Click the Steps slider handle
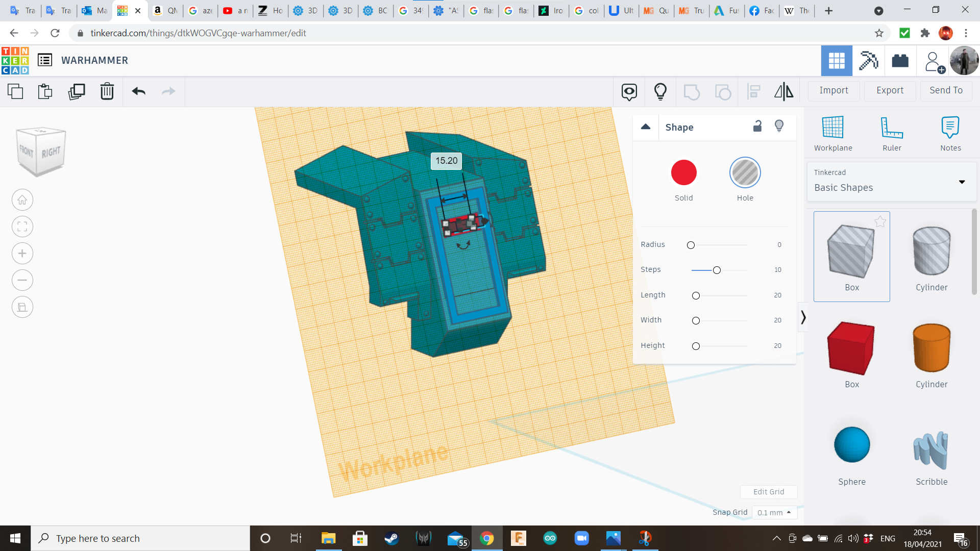This screenshot has width=980, height=551. pos(717,270)
